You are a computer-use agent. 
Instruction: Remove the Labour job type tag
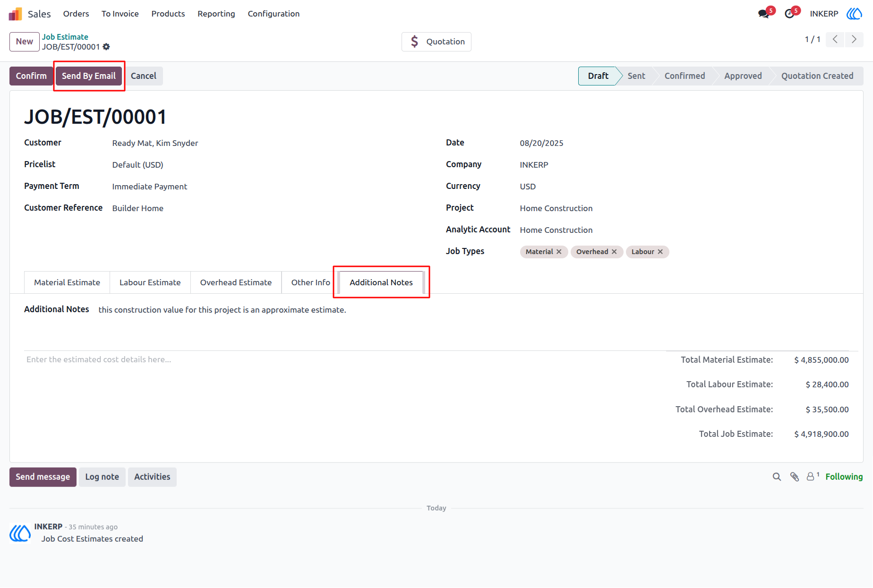pos(660,252)
